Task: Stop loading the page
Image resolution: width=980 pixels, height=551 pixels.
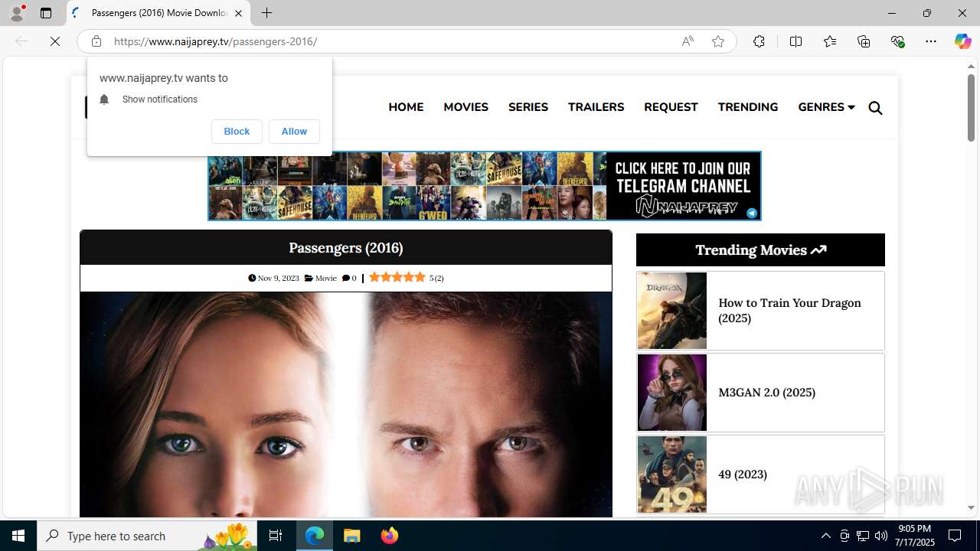Action: point(55,41)
